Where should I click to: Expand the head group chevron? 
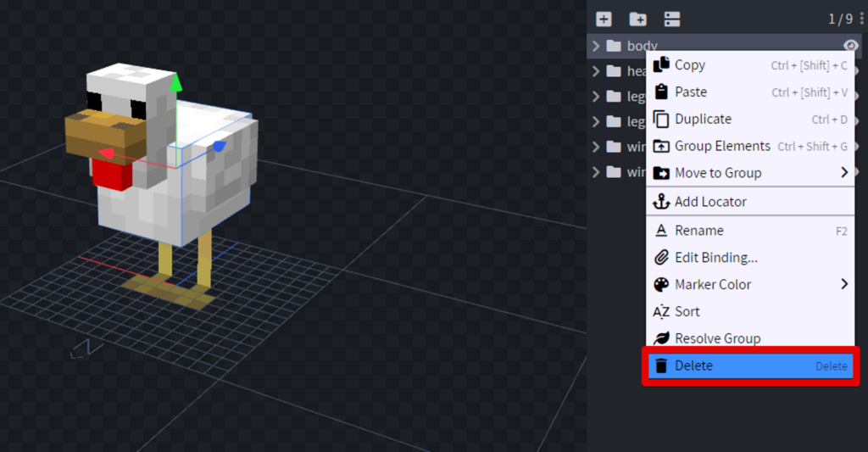coord(596,71)
